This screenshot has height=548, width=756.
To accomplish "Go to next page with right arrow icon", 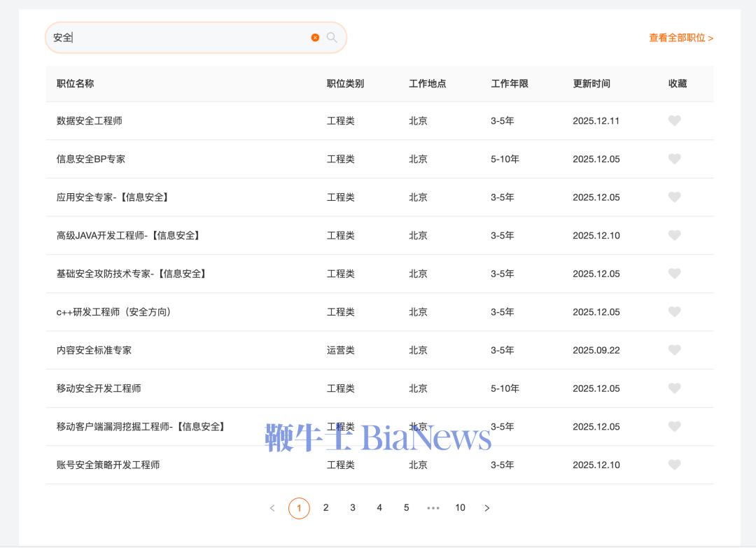I will point(487,508).
